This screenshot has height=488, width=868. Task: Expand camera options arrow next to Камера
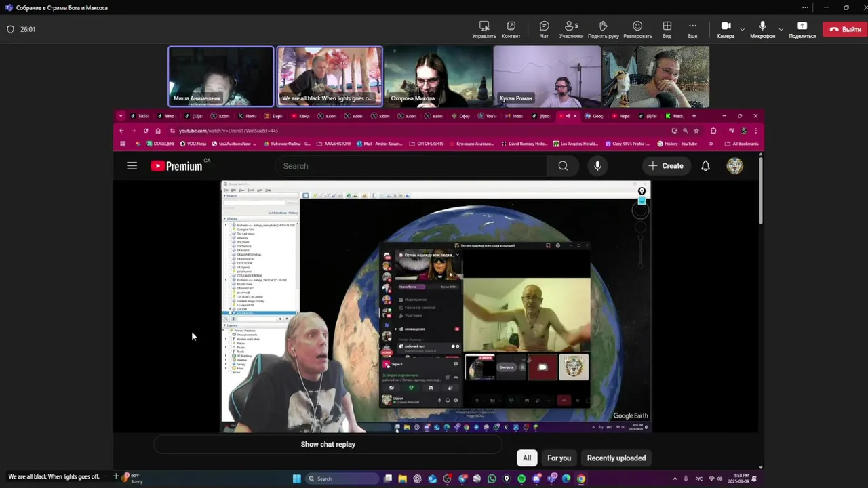coord(742,29)
